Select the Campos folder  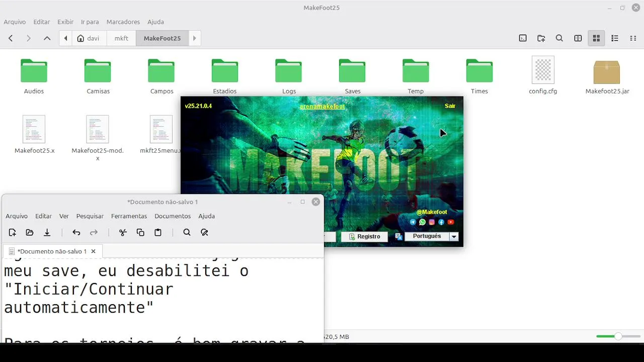(162, 76)
